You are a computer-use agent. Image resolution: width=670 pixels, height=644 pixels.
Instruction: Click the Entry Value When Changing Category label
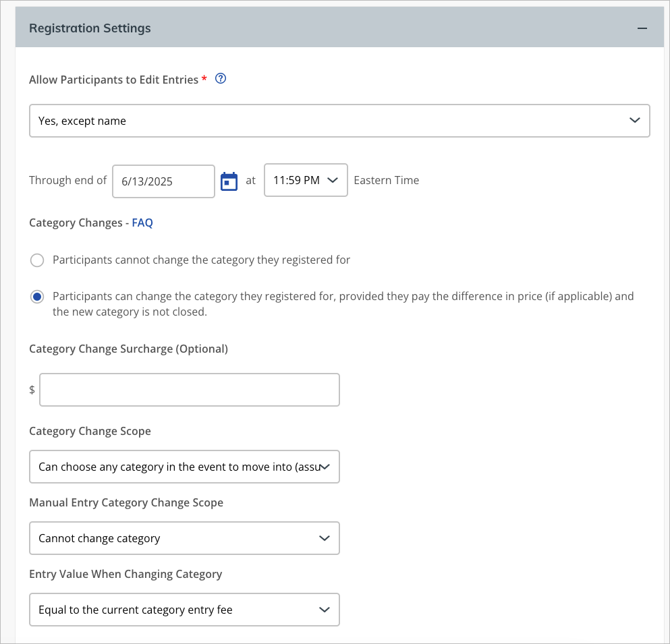pos(125,574)
